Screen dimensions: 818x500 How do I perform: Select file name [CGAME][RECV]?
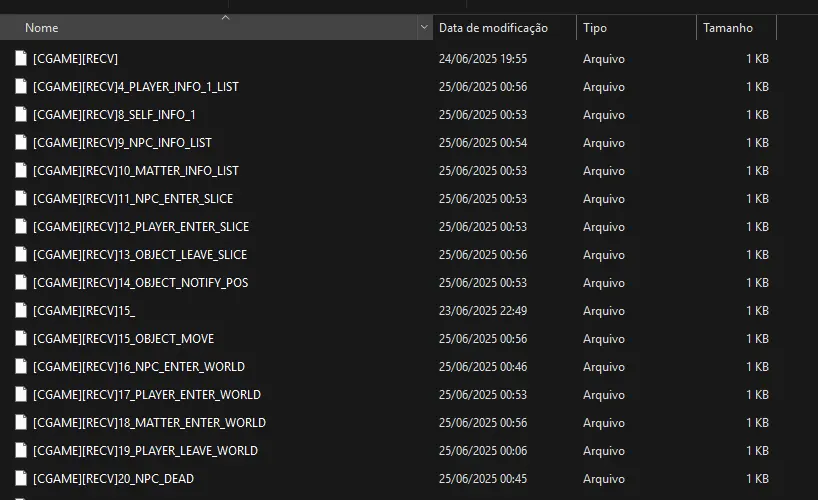(75, 58)
